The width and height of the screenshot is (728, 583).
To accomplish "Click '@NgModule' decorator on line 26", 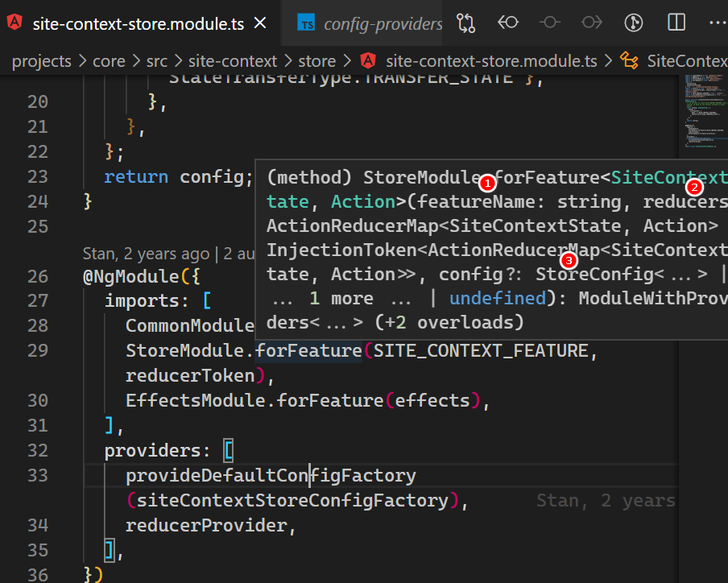I will tap(131, 277).
